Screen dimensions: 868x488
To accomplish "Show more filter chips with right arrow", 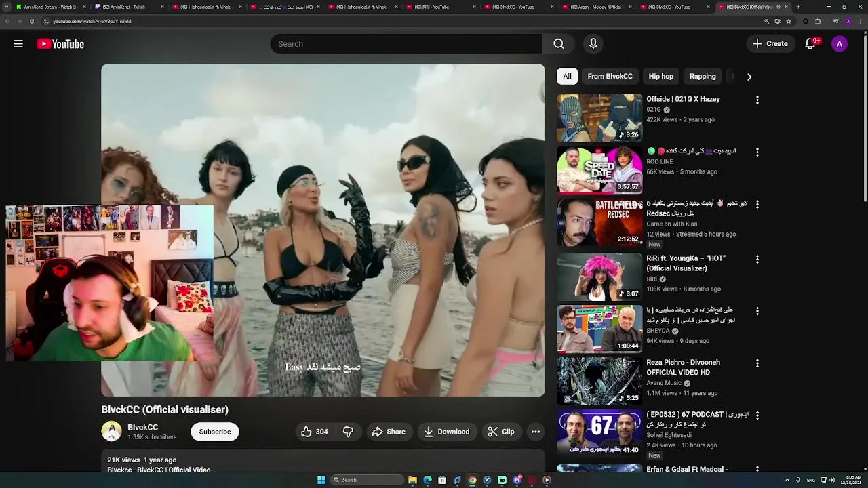I will pyautogui.click(x=749, y=77).
